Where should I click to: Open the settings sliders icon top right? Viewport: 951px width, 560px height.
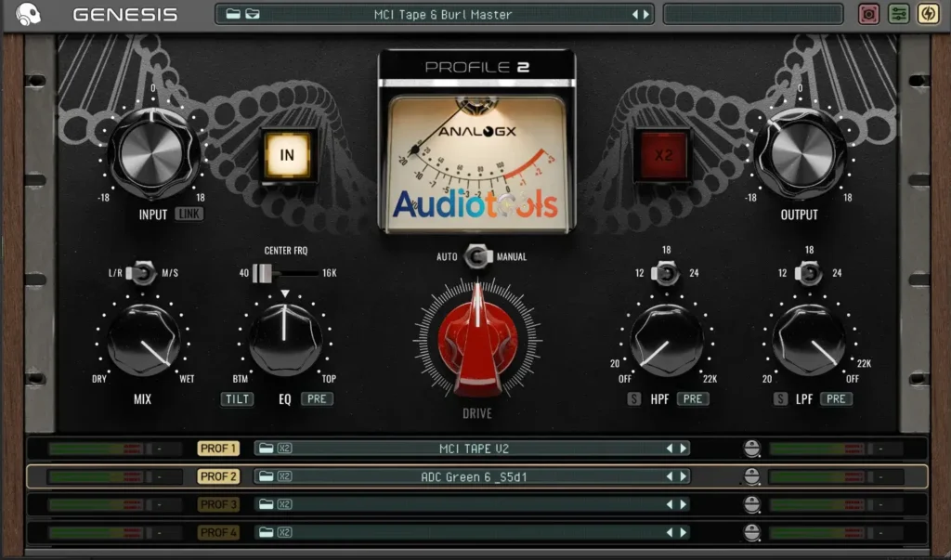pyautogui.click(x=898, y=14)
